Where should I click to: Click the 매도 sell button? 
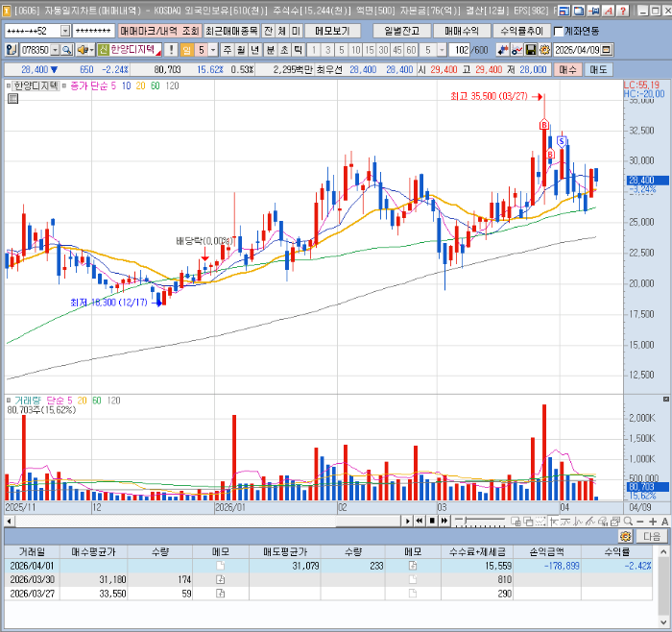coord(598,69)
